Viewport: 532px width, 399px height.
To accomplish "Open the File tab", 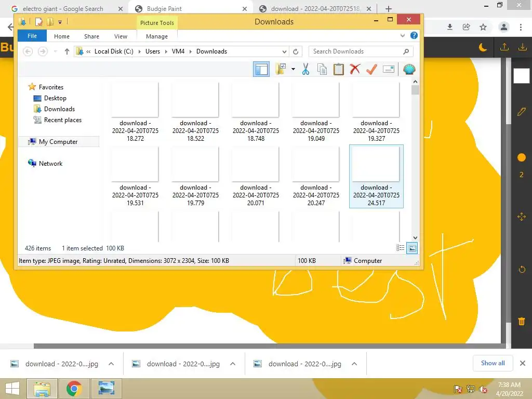I will pos(32,36).
